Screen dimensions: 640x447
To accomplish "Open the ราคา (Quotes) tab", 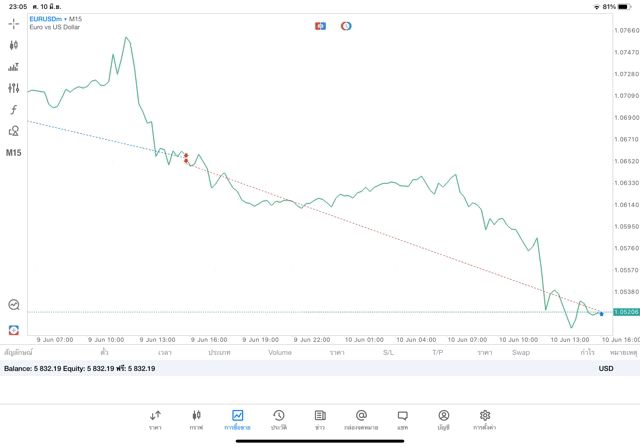I will [155, 419].
